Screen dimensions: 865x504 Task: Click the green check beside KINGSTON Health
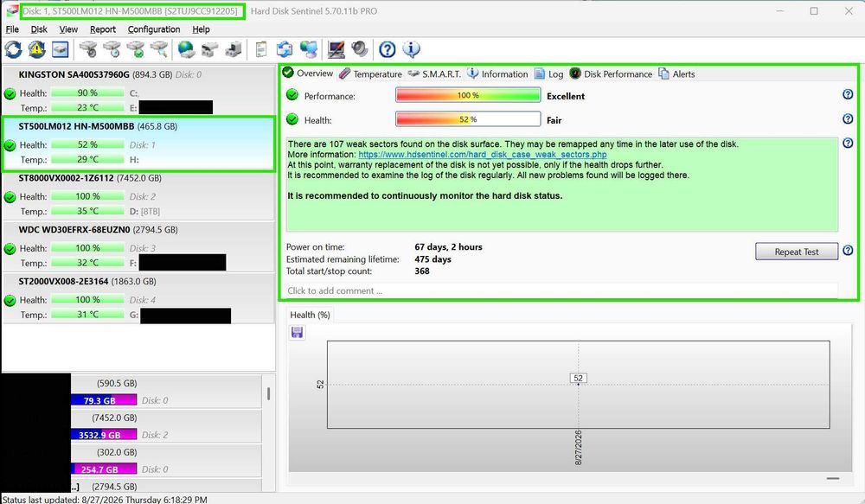click(10, 93)
